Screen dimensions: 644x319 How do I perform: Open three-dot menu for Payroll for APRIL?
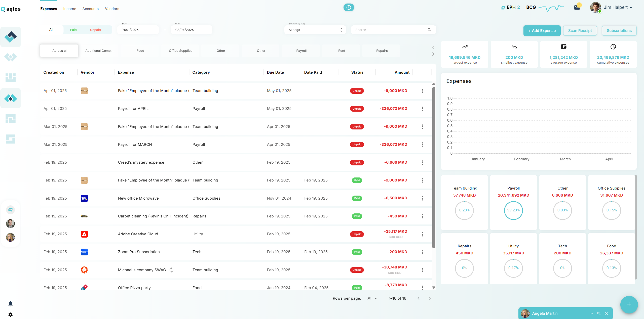tap(422, 109)
